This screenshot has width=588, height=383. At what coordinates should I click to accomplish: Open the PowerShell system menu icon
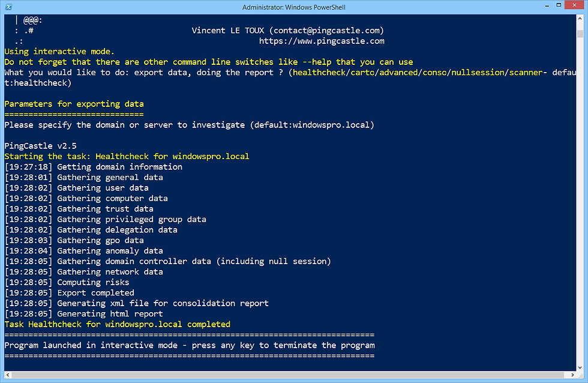[x=8, y=7]
